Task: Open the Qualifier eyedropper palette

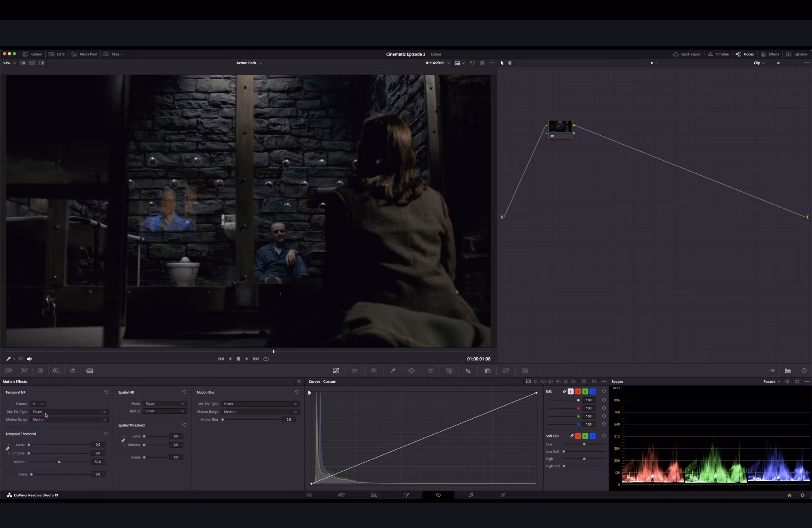Action: tap(393, 371)
